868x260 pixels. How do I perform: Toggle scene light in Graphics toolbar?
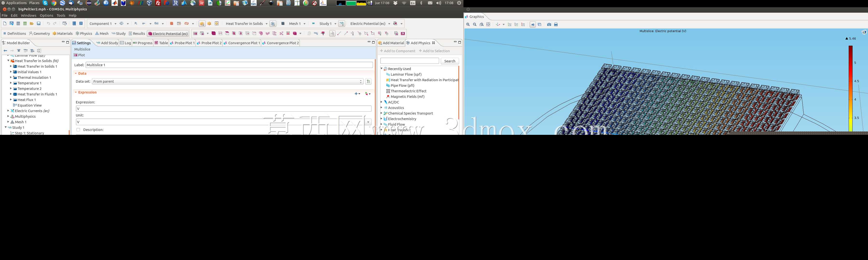[533, 25]
